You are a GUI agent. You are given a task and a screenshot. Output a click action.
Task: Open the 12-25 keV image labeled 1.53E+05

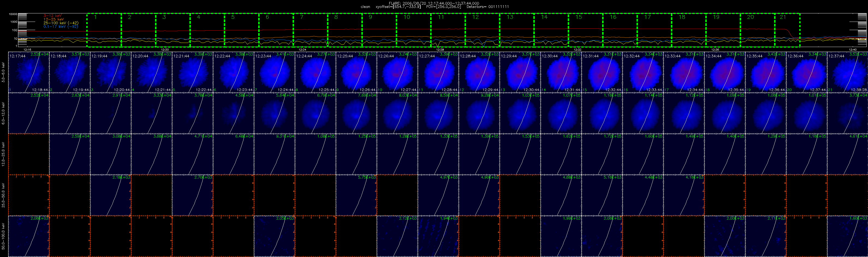(520, 154)
